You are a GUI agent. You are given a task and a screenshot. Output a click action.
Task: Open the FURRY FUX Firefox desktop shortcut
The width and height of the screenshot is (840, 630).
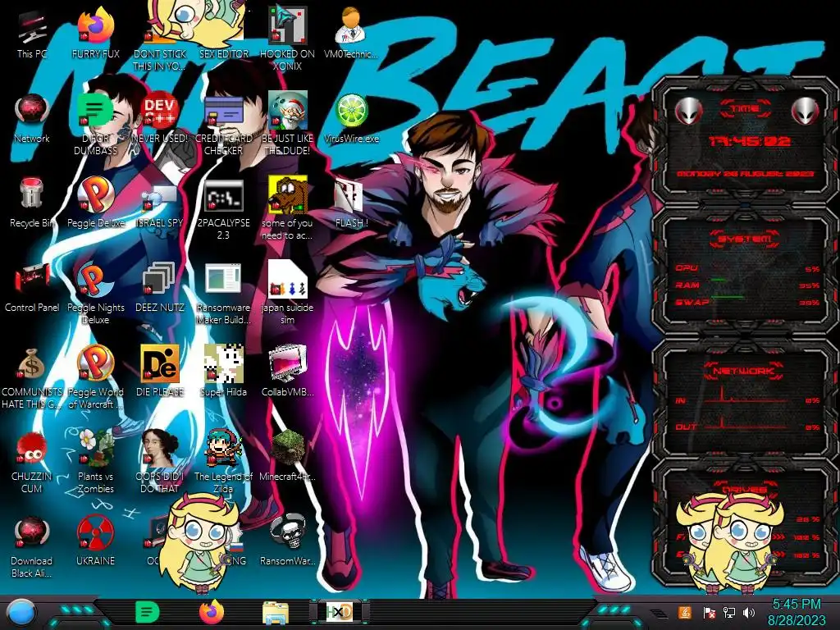[x=96, y=33]
